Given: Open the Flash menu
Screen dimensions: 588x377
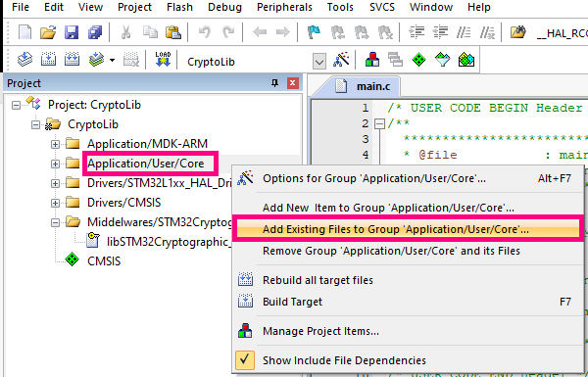Looking at the screenshot, I should (179, 7).
